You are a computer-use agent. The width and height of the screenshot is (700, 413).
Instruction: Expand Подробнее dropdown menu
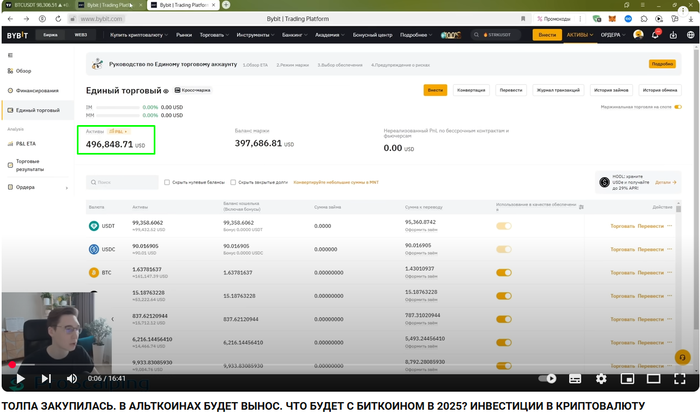[x=416, y=35]
